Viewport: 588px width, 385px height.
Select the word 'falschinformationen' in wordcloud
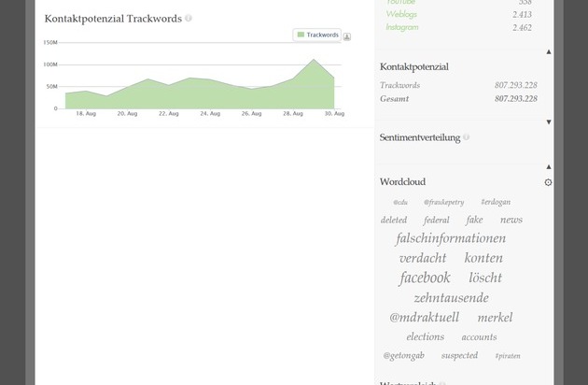[451, 238]
